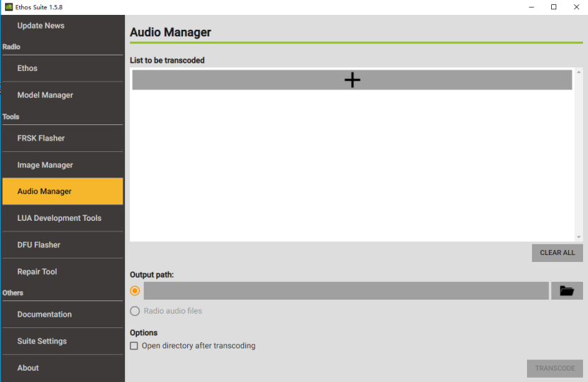
Task: Enable Open directory after transcoding checkbox
Action: point(134,346)
